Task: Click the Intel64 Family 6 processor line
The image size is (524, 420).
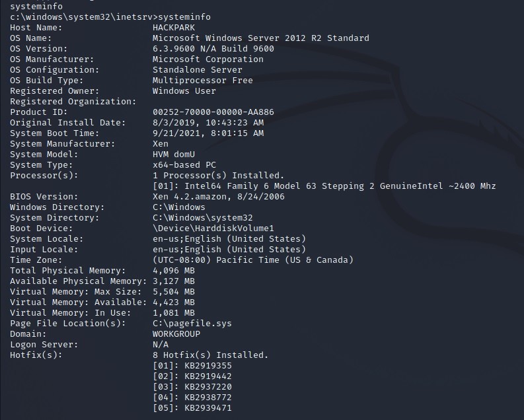Action: (x=324, y=186)
